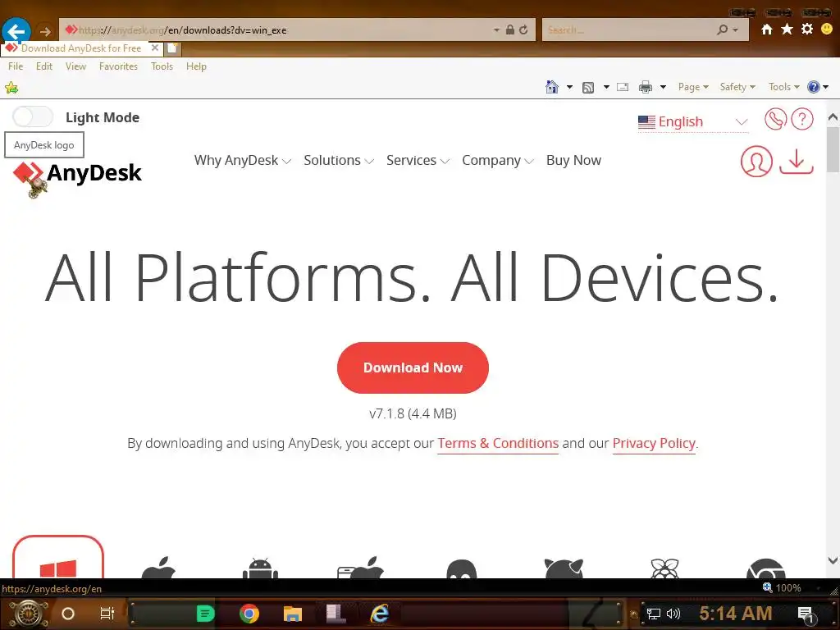Click the smiley feedback icon
The width and height of the screenshot is (840, 630).
click(827, 30)
